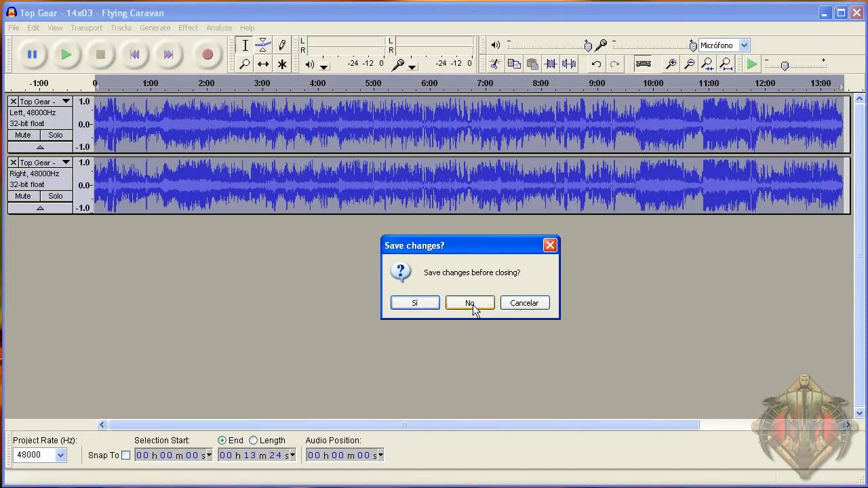Open the Left track name dropdown menu

point(66,102)
